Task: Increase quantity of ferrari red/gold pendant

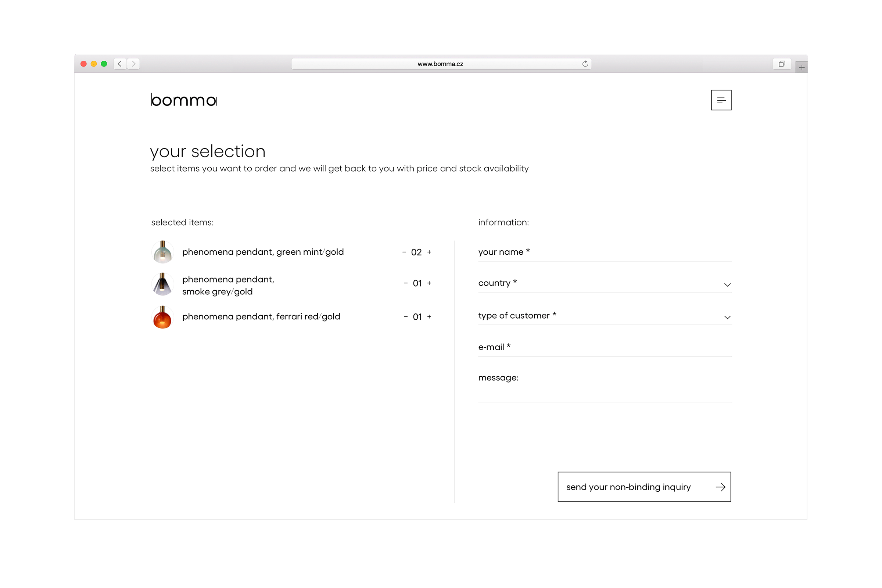Action: tap(429, 317)
